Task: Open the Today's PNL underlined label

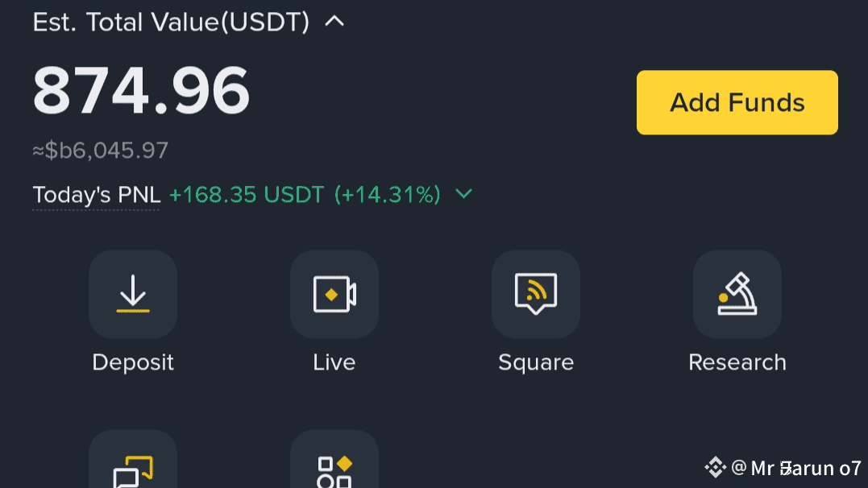Action: pos(97,196)
